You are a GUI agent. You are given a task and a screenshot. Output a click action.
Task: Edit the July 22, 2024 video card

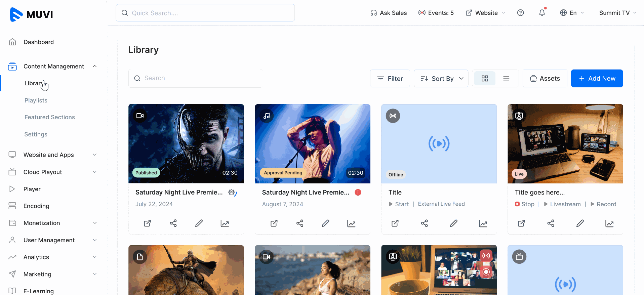point(199,223)
